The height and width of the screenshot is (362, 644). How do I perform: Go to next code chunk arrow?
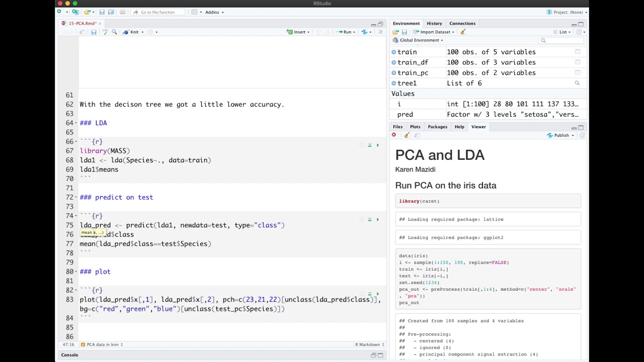coord(328,32)
